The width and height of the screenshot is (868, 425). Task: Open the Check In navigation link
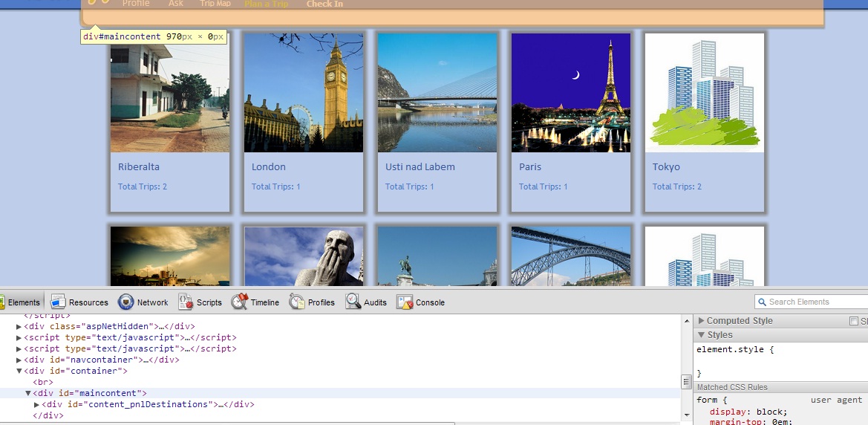click(325, 4)
